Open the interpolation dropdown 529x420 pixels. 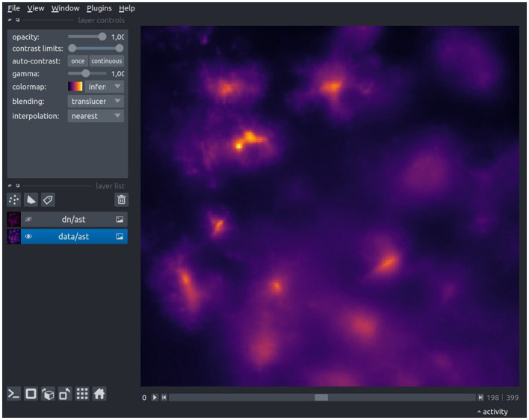click(x=96, y=116)
